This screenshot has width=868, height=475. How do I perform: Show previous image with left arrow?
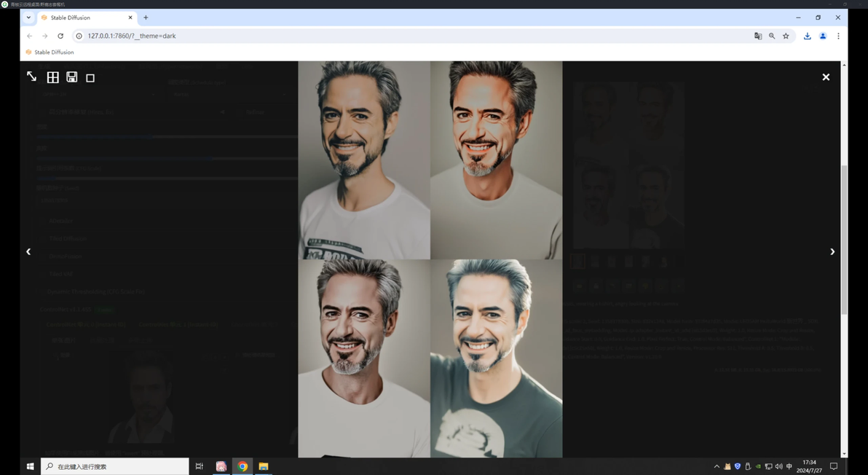[x=28, y=251]
